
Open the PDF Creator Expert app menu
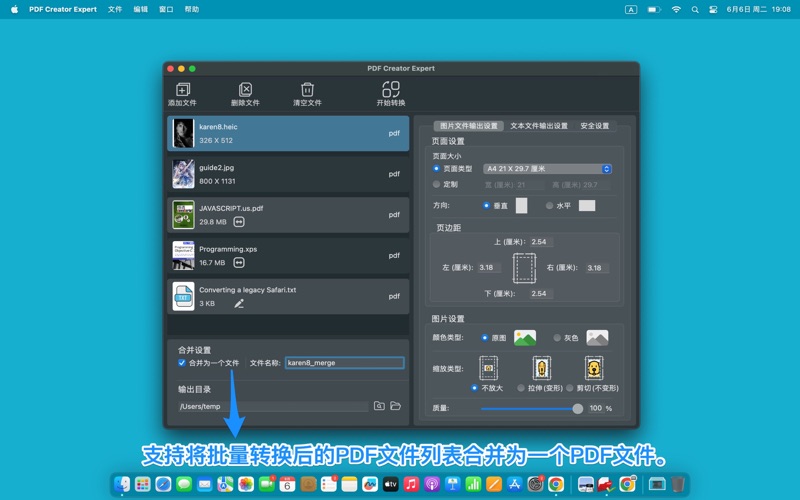63,9
